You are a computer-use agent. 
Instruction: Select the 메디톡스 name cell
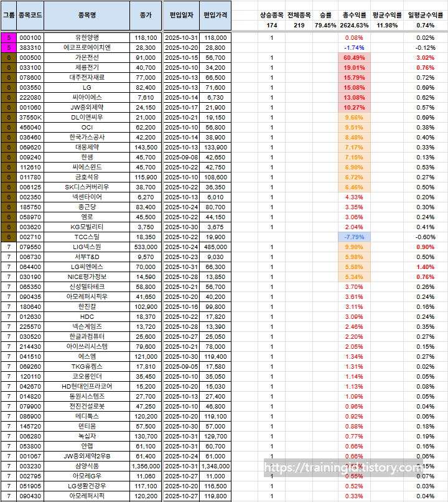86,416
